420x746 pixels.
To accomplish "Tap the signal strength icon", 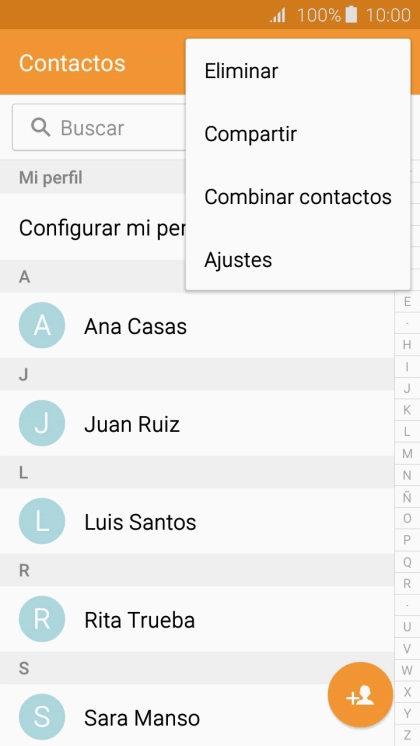I will click(x=278, y=15).
